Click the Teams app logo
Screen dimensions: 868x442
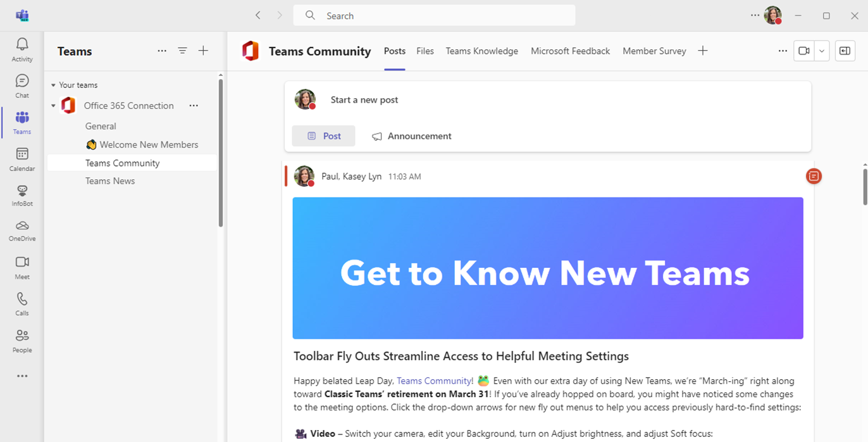coord(23,16)
